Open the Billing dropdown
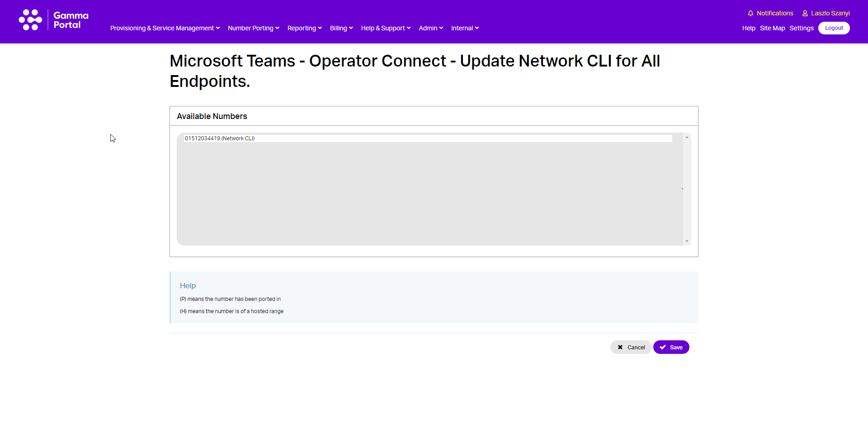Viewport: 868px width, 424px height. point(341,28)
